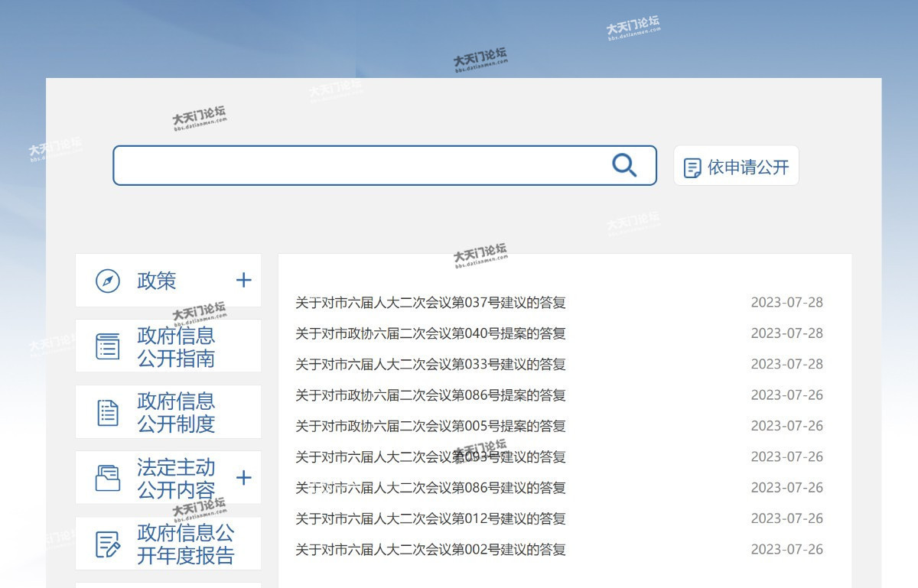Click the document icon beside 依申请公开
The height and width of the screenshot is (588, 918).
692,167
